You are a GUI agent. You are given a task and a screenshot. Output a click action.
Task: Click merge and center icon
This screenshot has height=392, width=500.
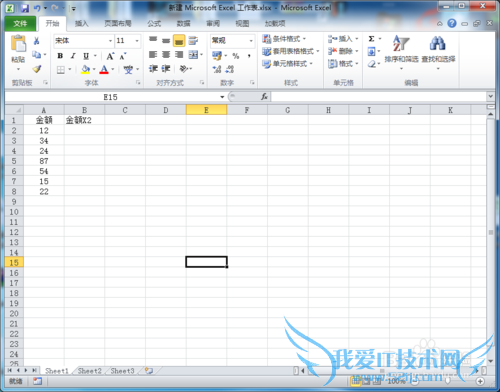[193, 54]
